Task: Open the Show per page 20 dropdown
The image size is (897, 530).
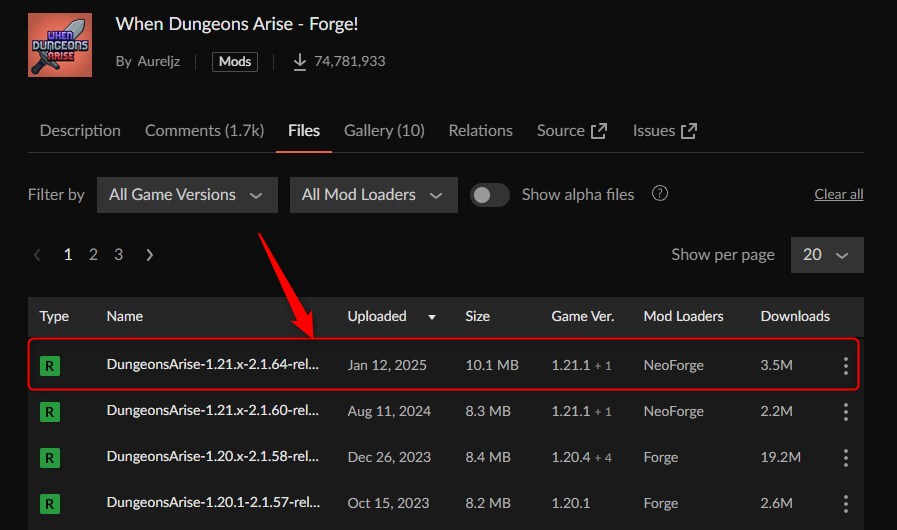Action: 827,255
